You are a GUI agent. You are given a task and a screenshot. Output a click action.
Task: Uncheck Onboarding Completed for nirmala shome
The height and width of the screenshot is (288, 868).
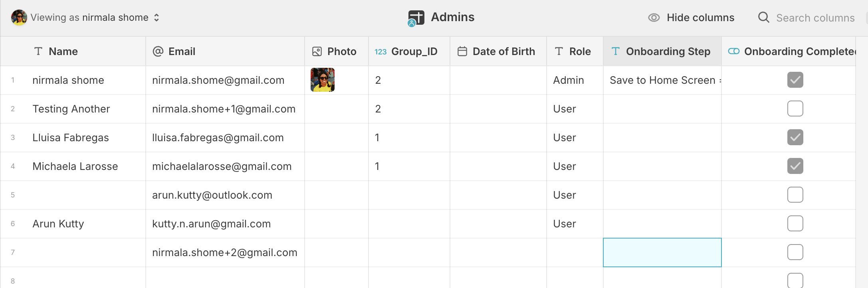pyautogui.click(x=795, y=80)
